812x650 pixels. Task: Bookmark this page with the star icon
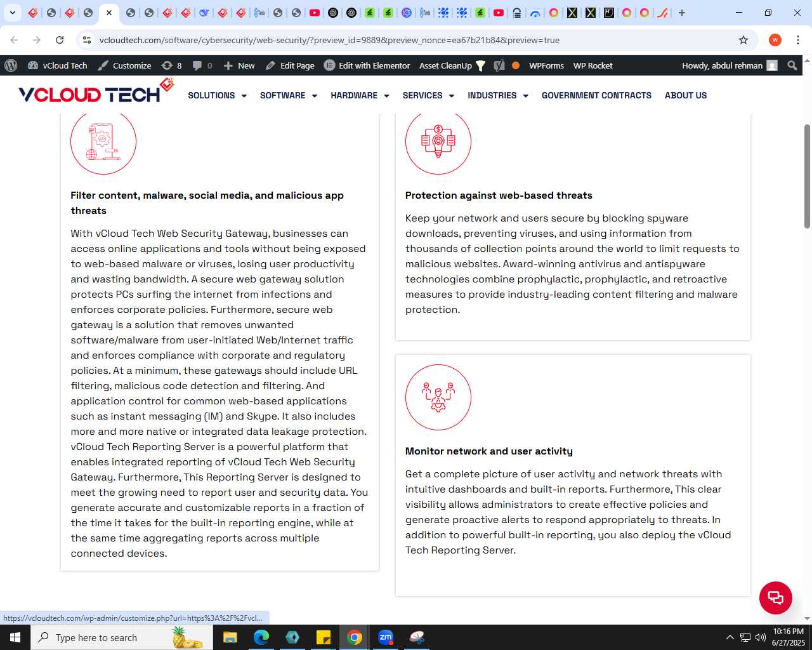743,40
